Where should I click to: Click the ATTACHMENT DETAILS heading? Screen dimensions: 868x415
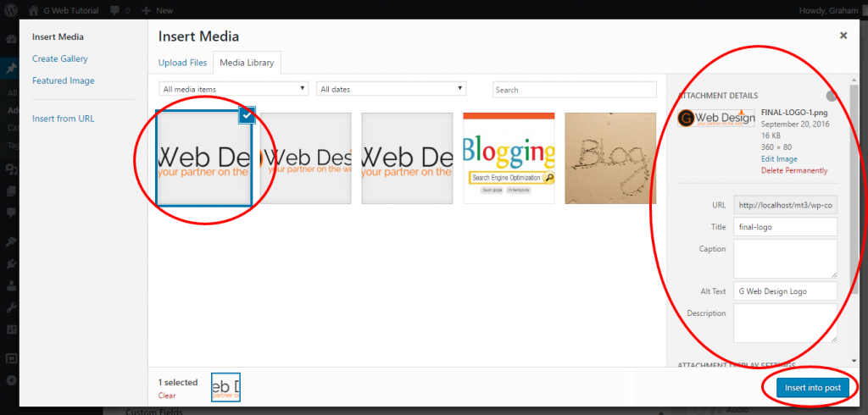(x=718, y=96)
